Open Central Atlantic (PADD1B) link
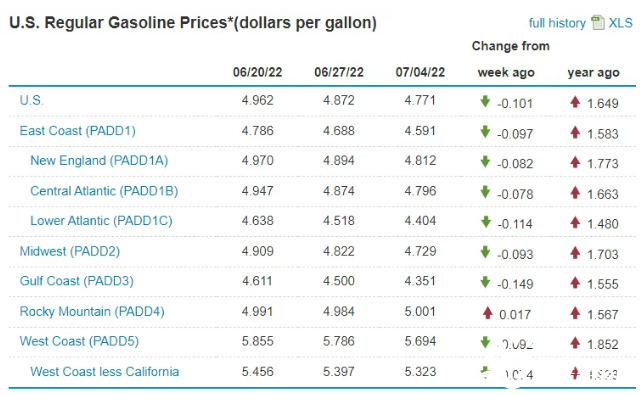The image size is (644, 395). 104,191
